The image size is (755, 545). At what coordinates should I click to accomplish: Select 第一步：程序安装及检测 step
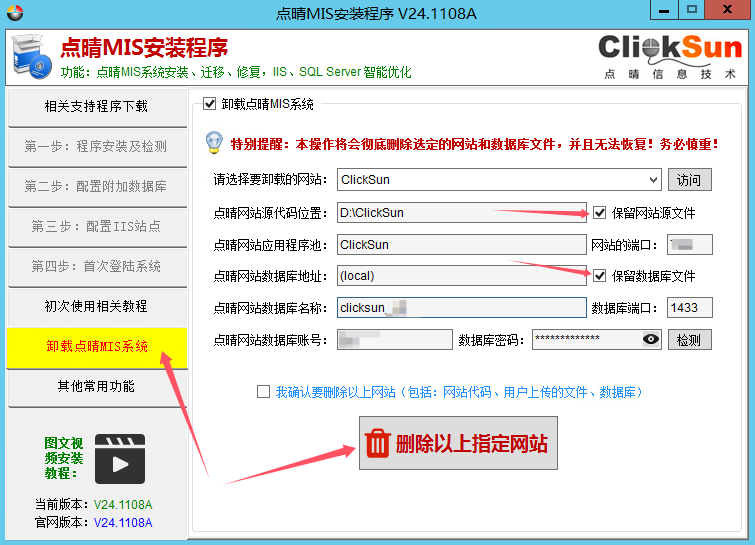(x=97, y=146)
